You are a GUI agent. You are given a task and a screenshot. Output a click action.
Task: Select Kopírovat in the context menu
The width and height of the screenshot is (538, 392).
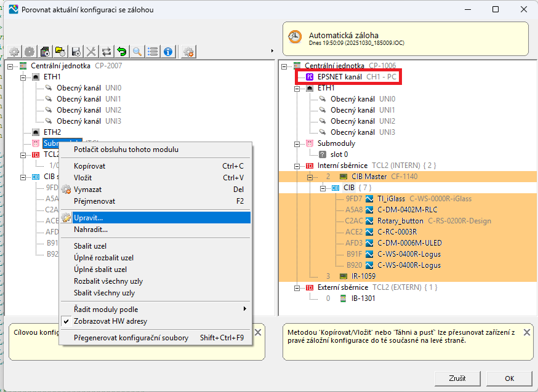click(89, 166)
